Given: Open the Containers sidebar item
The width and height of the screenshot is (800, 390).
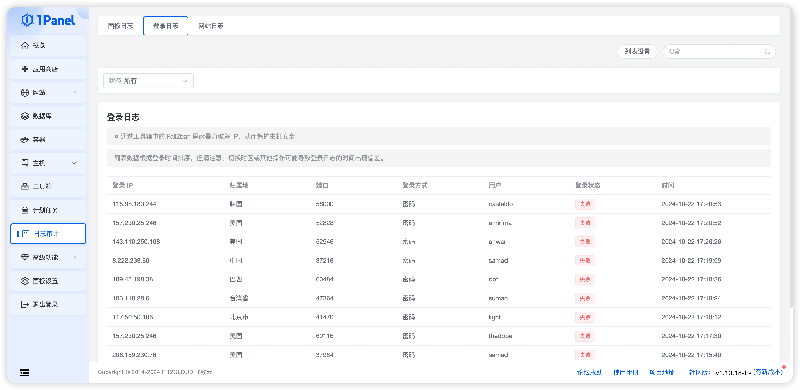Looking at the screenshot, I should 48,139.
